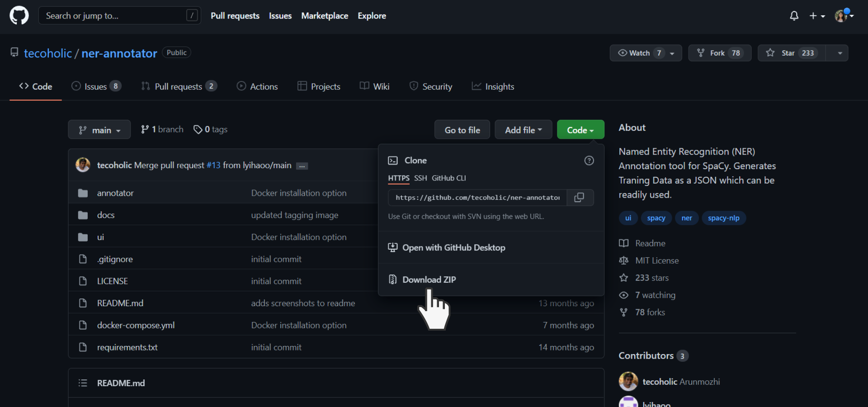
Task: Click the .gitignore file icon
Action: coord(83,259)
